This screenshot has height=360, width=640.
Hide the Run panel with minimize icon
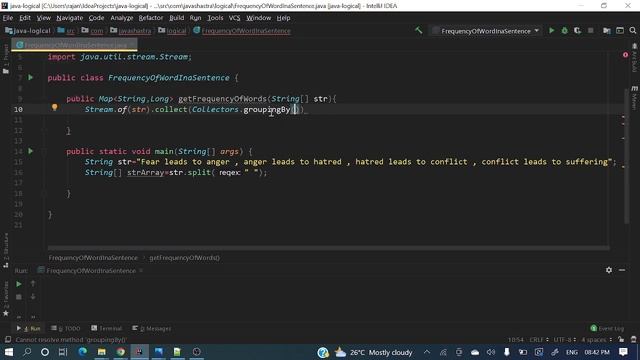(x=622, y=270)
